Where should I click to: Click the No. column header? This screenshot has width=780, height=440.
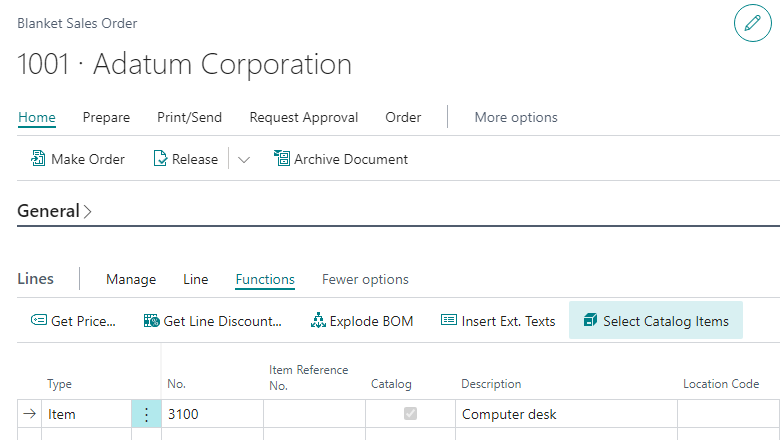tap(177, 384)
